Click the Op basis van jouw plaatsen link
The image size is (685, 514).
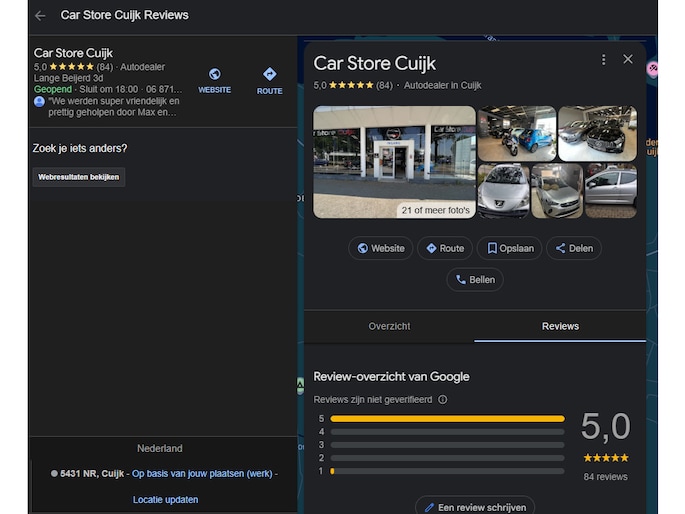coord(203,473)
